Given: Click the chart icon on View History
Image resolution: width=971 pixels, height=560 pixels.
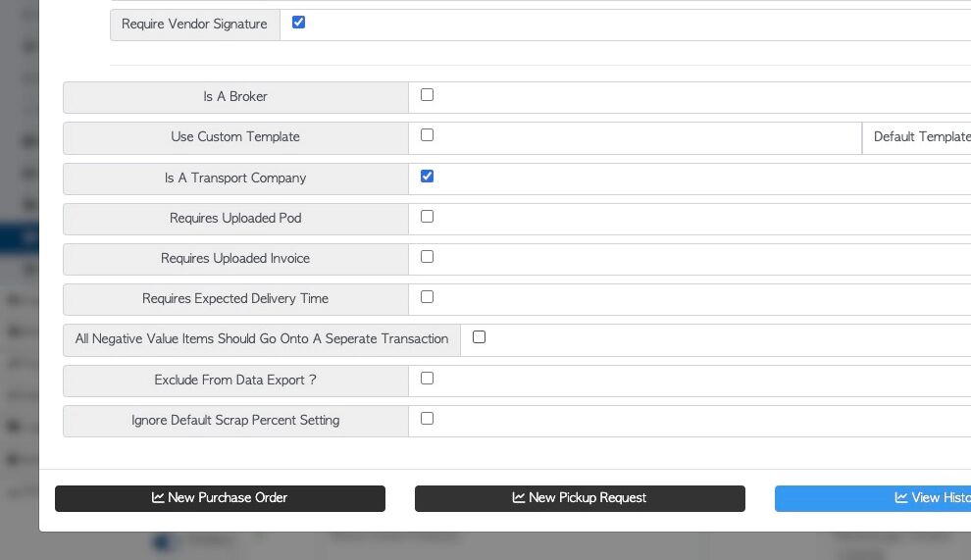Looking at the screenshot, I should click(901, 498).
